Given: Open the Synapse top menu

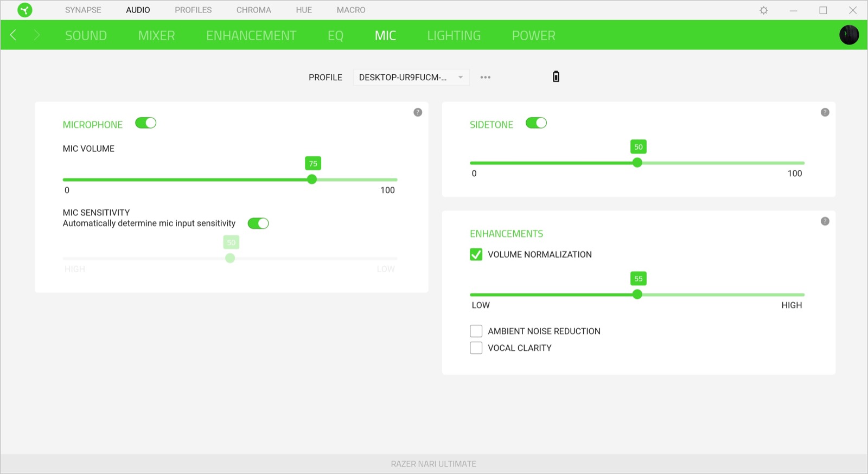Looking at the screenshot, I should coord(83,10).
